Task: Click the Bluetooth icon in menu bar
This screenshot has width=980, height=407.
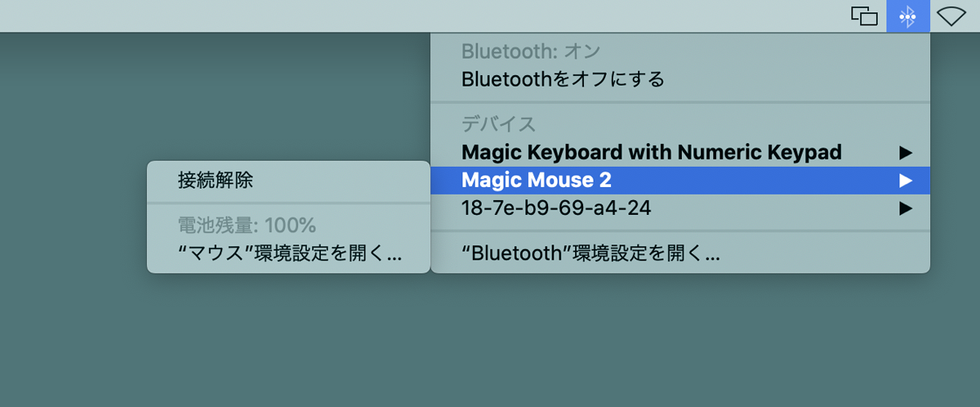Action: [x=907, y=16]
